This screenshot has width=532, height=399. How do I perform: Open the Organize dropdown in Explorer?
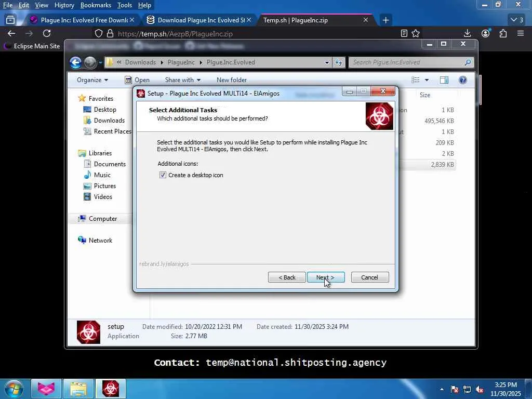(x=92, y=80)
